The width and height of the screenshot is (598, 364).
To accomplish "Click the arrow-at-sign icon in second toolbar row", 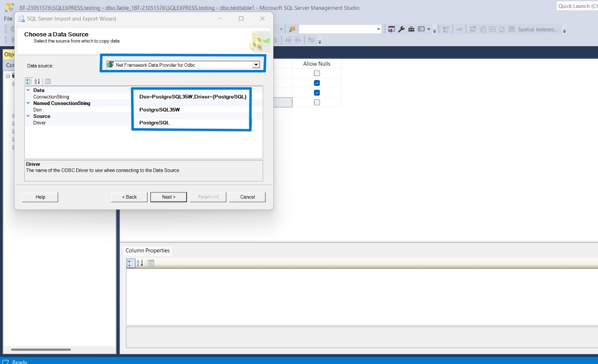I will point(311,40).
